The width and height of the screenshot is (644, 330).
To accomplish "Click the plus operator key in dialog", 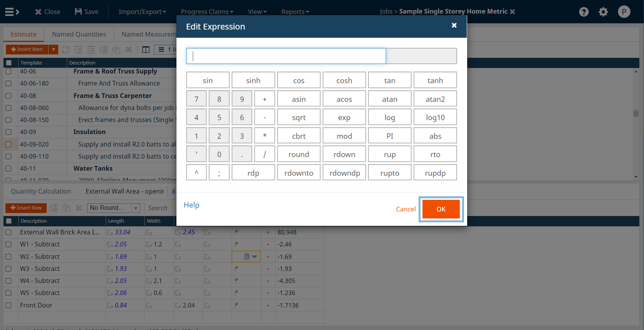I will (265, 99).
